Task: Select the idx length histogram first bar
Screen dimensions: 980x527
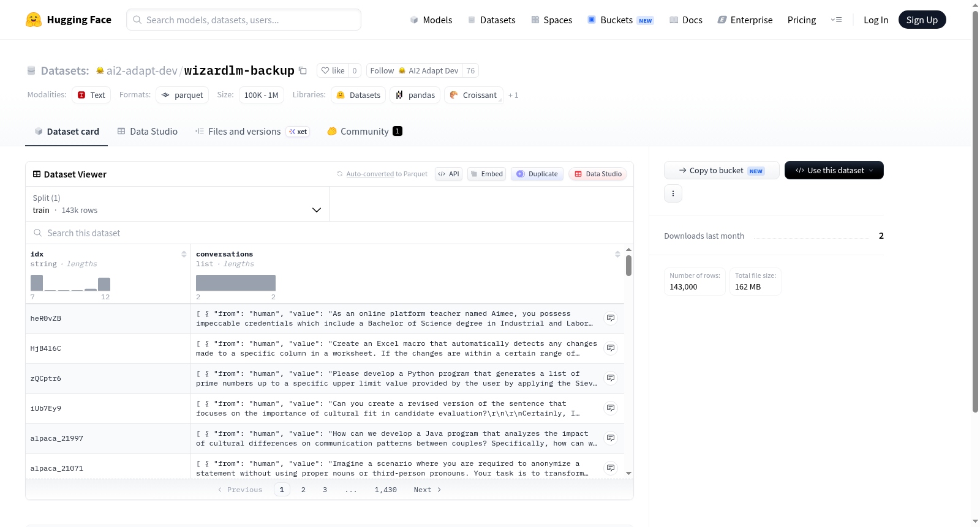Action: point(37,283)
